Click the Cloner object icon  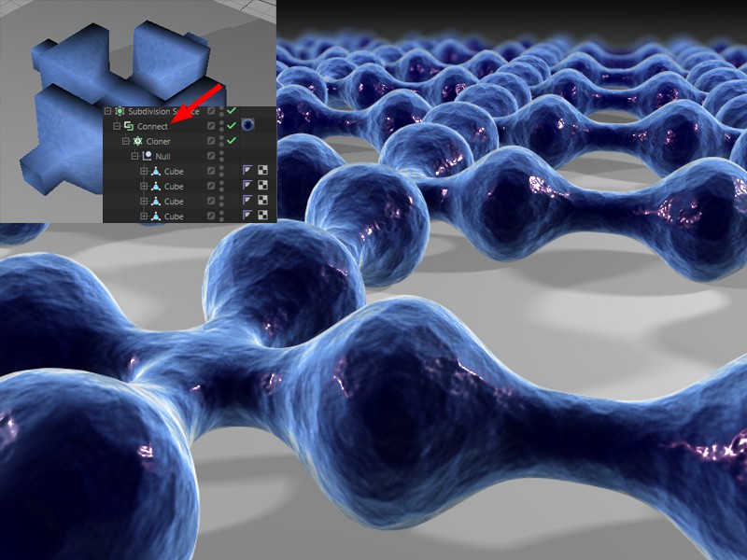point(137,141)
